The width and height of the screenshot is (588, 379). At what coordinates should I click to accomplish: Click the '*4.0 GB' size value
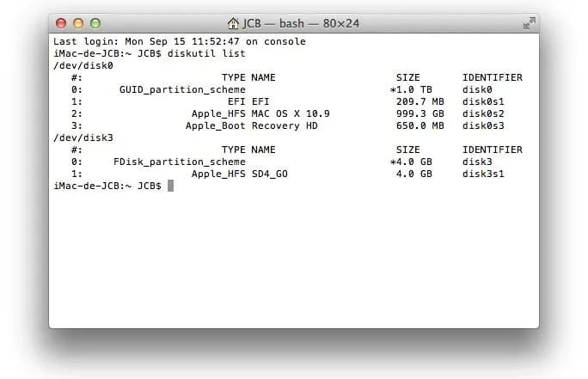(x=411, y=162)
